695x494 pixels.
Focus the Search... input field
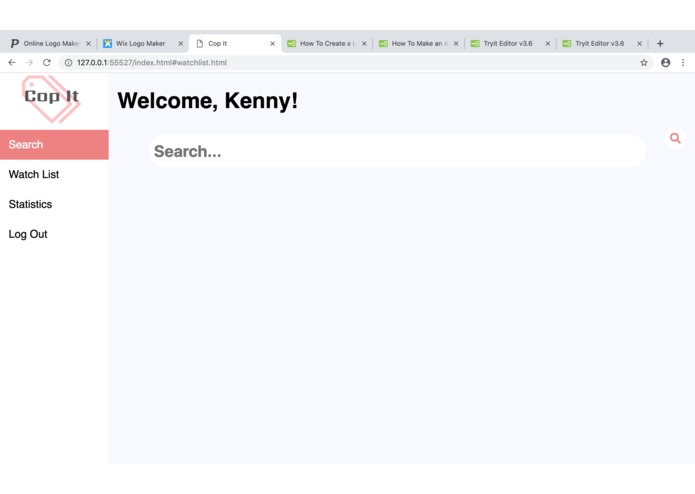pyautogui.click(x=397, y=151)
